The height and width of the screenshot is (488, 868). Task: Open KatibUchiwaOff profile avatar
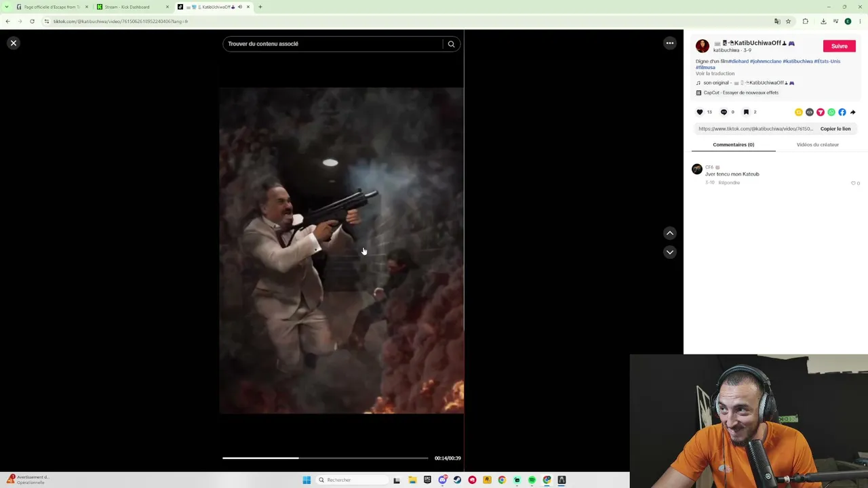click(x=702, y=46)
